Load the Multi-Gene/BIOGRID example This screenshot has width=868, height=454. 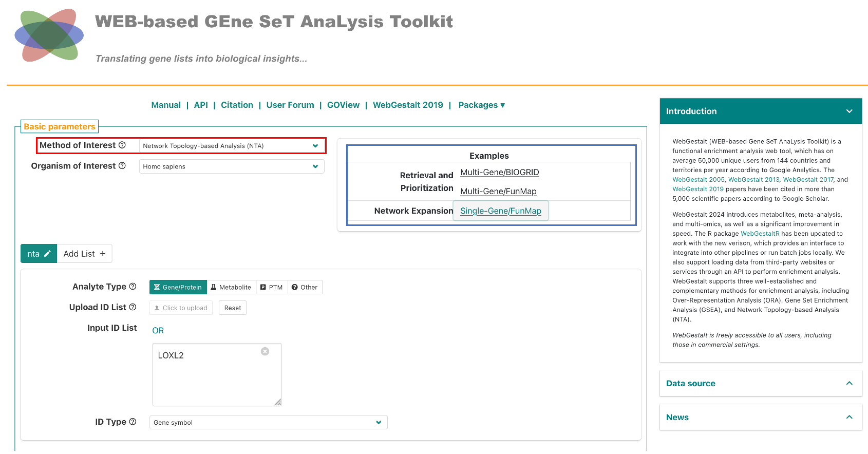point(500,172)
